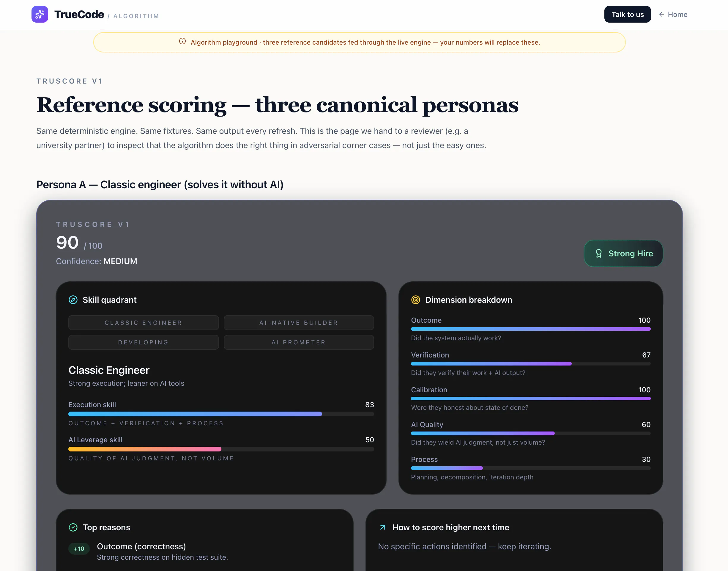Click the compass icon next to Skill quadrant

(x=73, y=300)
